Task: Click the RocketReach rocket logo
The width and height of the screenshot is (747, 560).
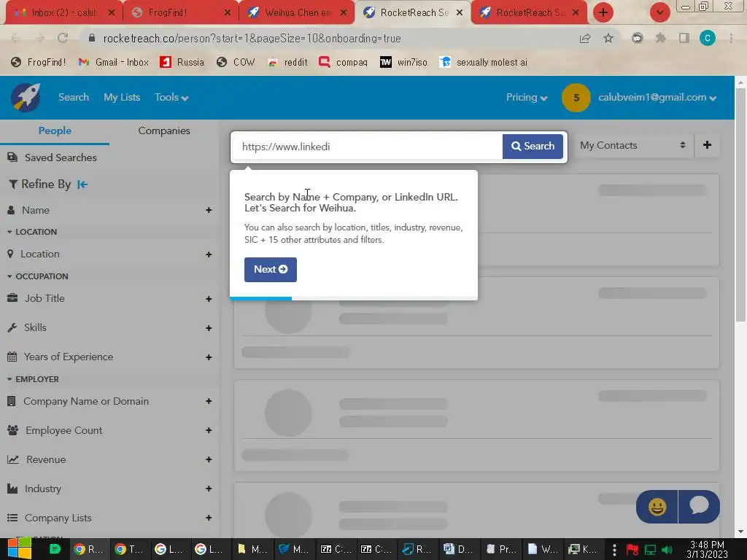Action: pos(26,98)
